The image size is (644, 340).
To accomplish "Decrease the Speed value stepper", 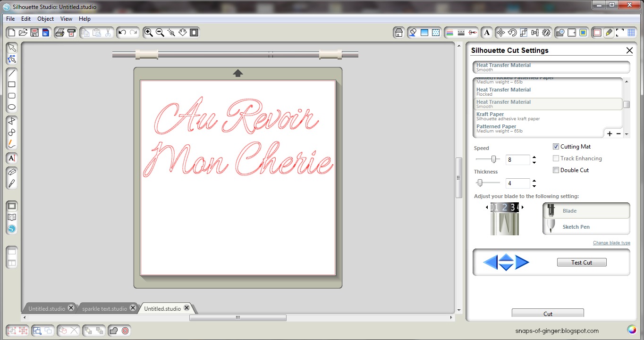I will pos(534,162).
